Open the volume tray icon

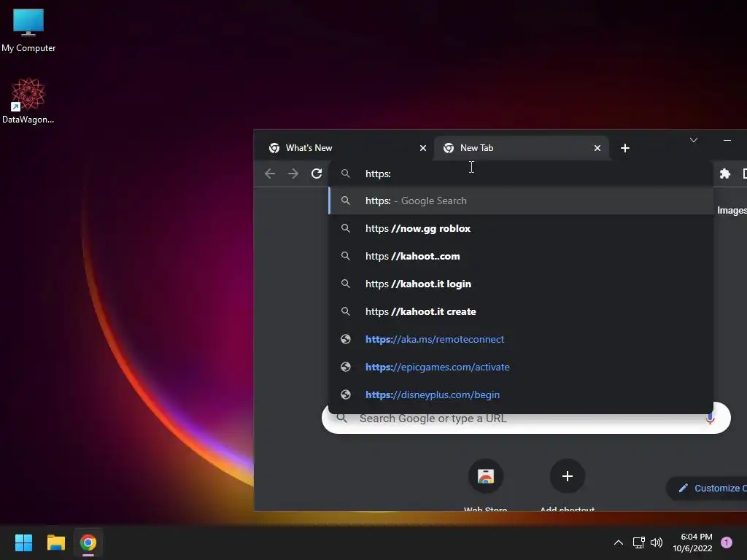click(657, 542)
